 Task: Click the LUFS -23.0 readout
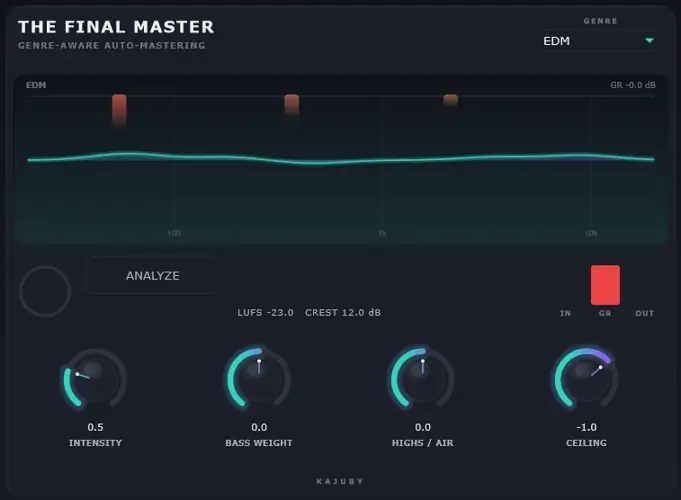tap(265, 312)
